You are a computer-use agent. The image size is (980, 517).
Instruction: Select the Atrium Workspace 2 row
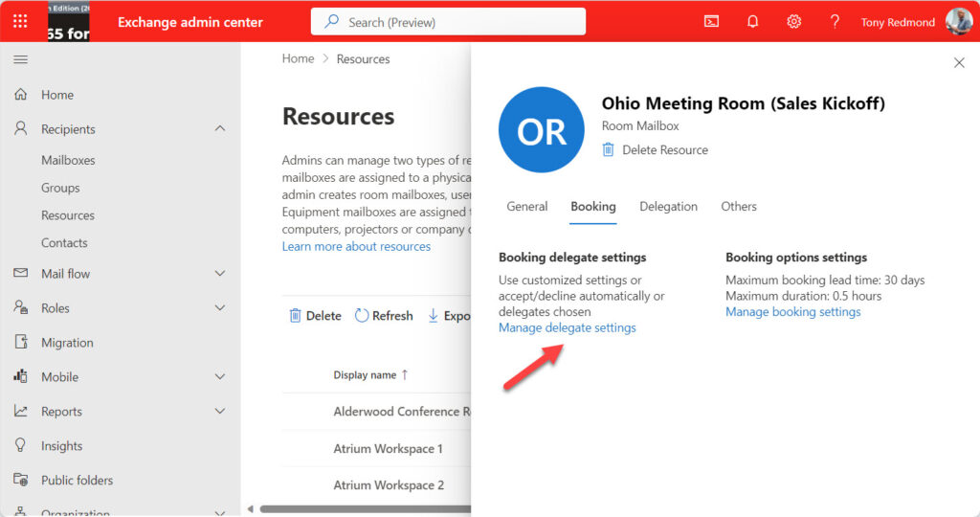[x=376, y=484]
